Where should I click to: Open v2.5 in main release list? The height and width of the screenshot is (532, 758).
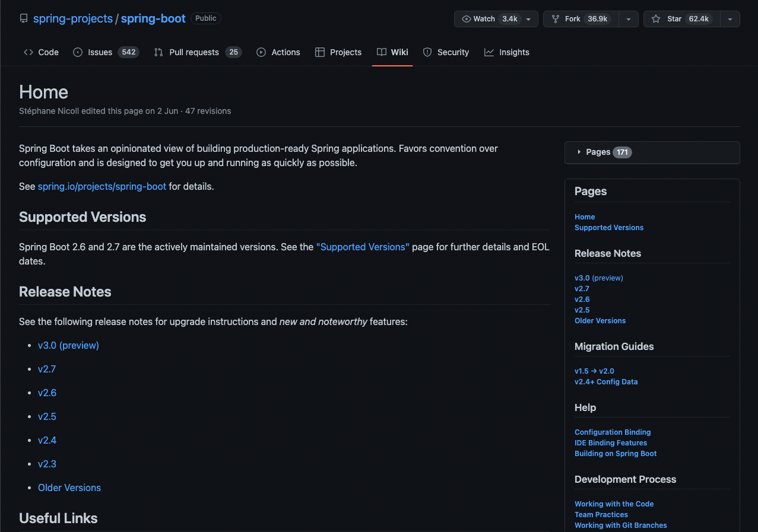[x=47, y=416]
